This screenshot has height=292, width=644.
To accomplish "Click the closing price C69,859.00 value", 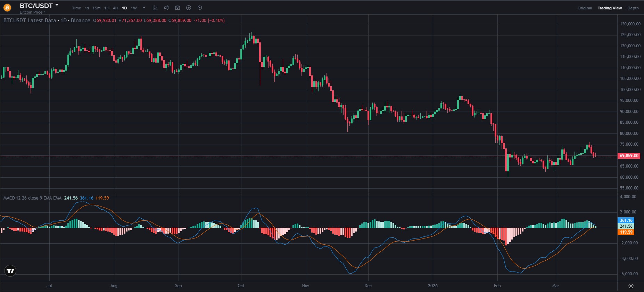I will click(x=180, y=21).
